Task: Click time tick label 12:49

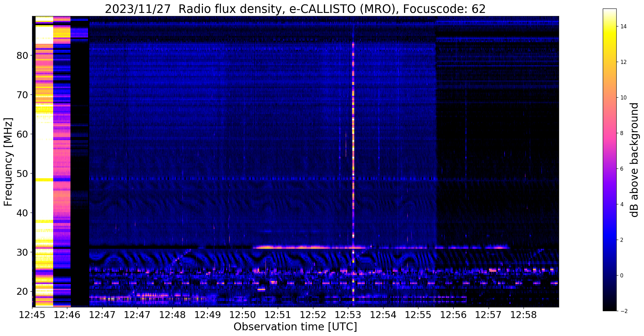Action: [208, 315]
